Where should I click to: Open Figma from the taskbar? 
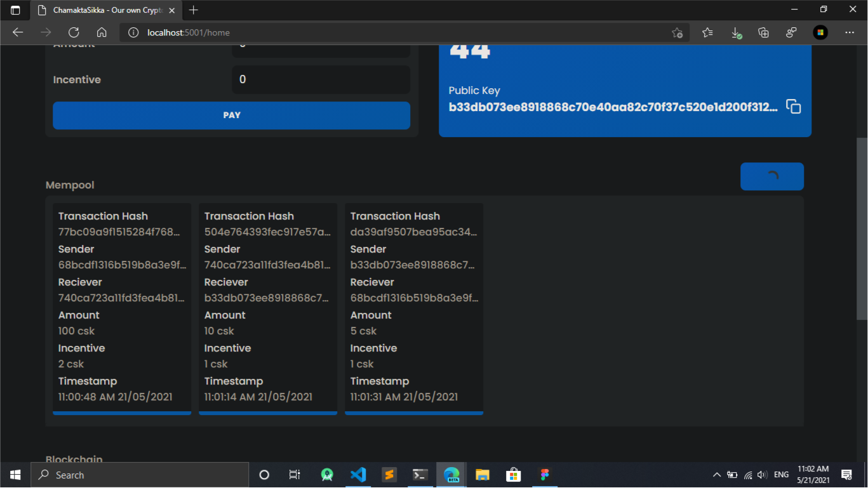[x=544, y=475]
